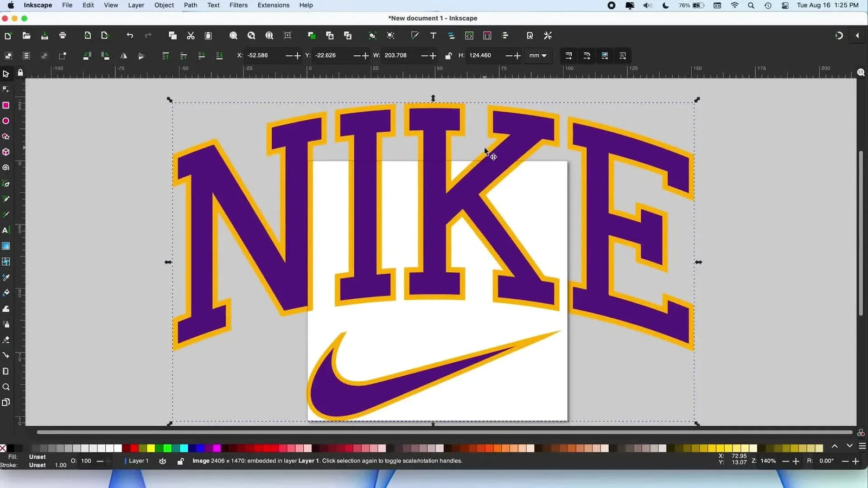Activate the Dropper tool
This screenshot has height=488, width=868.
6,277
